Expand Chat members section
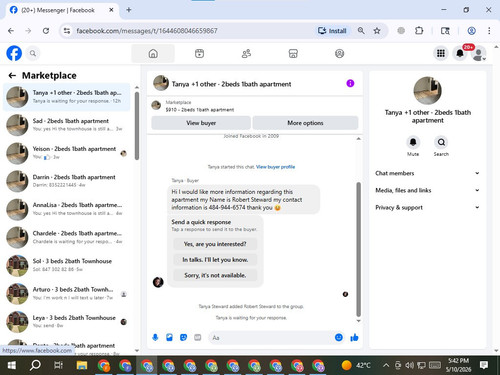This screenshot has height=375, width=500. [x=427, y=173]
